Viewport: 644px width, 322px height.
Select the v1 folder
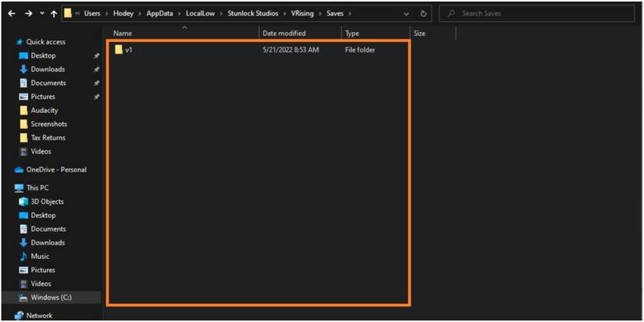(129, 50)
